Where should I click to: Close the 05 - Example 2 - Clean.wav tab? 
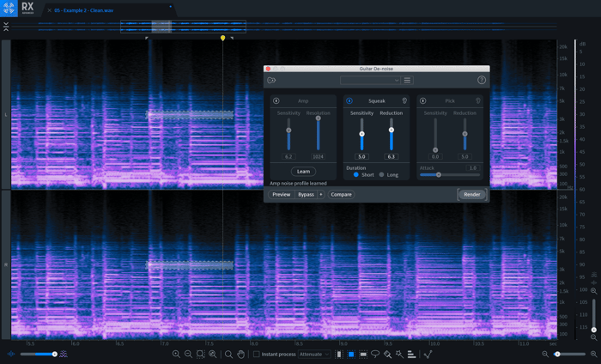(50, 10)
